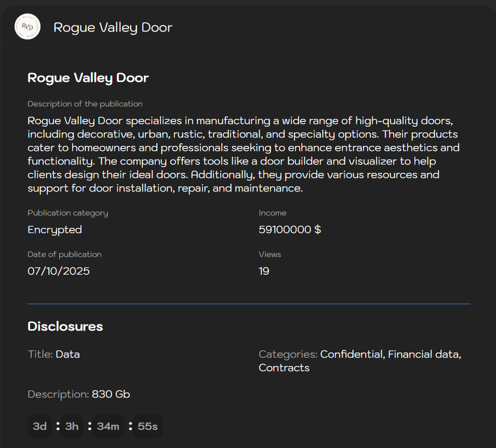Click the Views counter showing 19
This screenshot has height=448, width=496.
pos(264,270)
